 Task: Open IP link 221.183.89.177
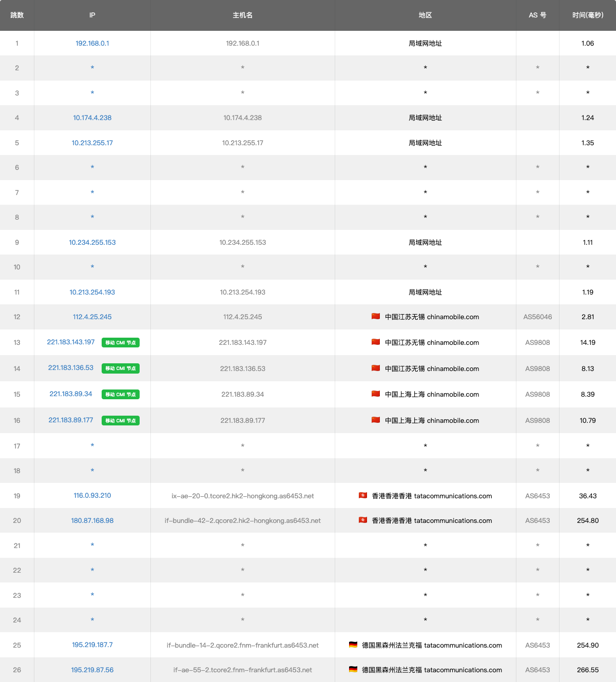pos(71,420)
